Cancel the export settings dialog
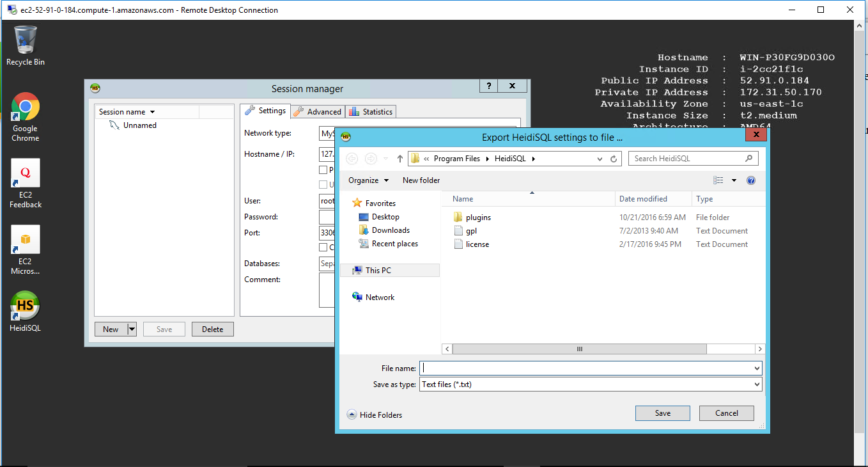The height and width of the screenshot is (467, 868). pos(726,413)
